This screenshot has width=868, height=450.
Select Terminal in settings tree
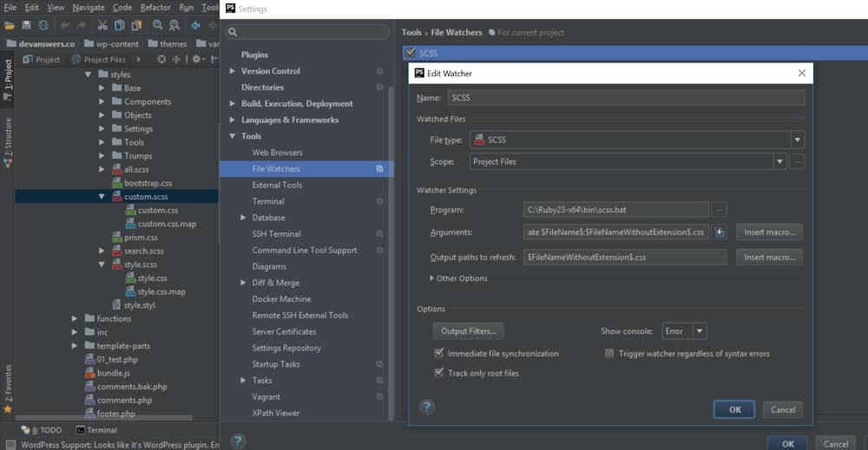pos(268,201)
